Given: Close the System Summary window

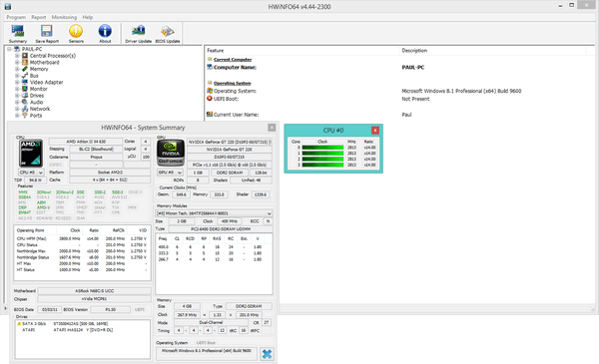Looking at the screenshot, I should (272, 128).
